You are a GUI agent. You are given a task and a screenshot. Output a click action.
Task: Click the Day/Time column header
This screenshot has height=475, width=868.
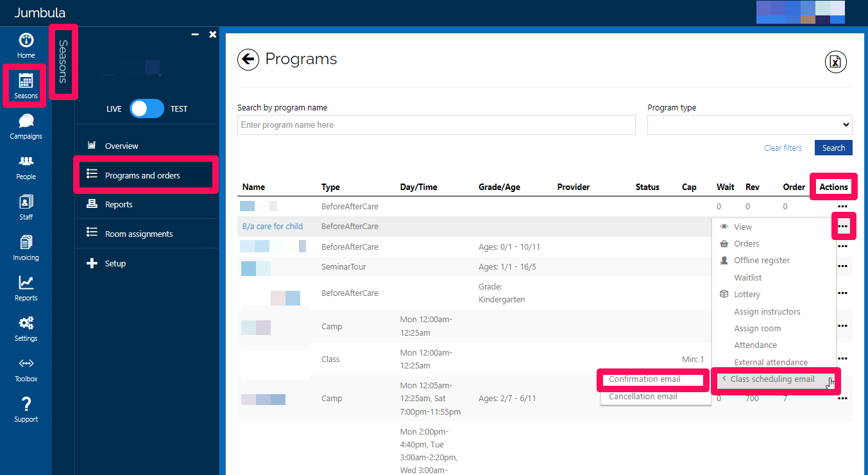click(418, 187)
